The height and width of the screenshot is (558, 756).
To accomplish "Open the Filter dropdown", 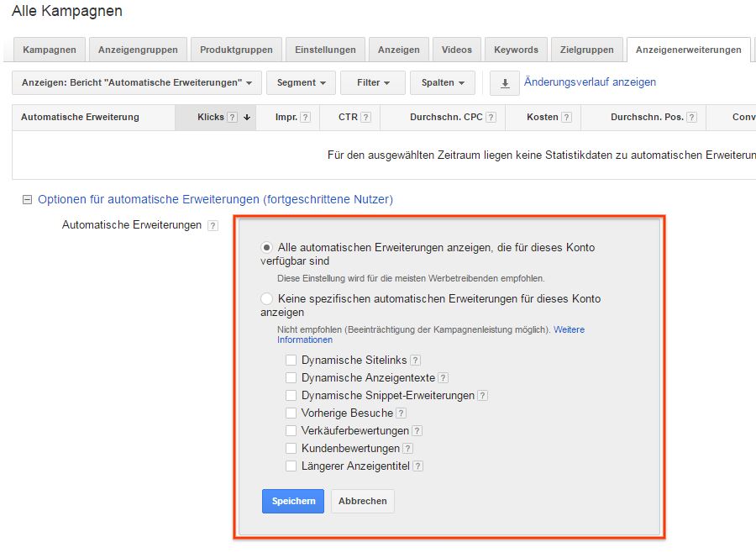I will pos(373,83).
